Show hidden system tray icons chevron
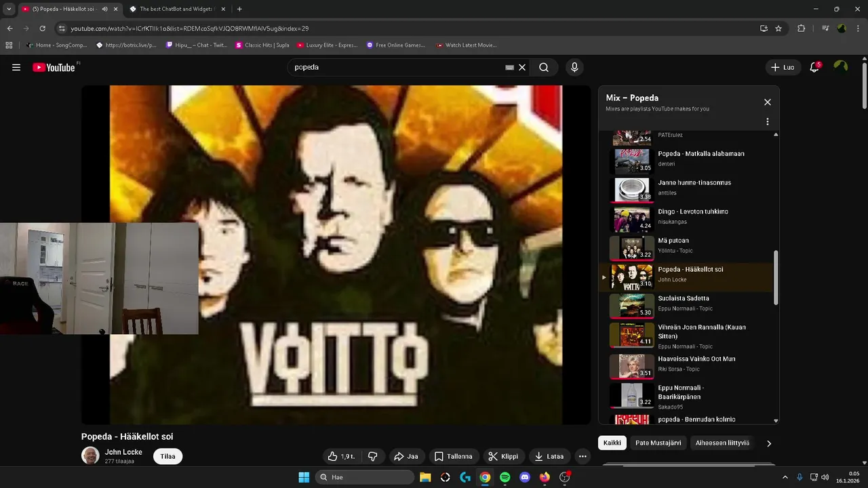 click(x=785, y=477)
